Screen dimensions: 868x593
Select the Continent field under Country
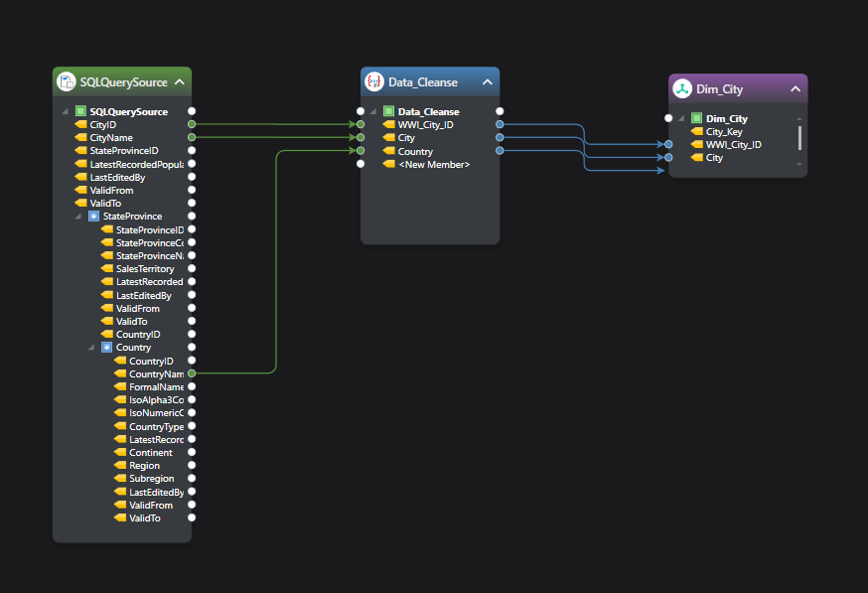pos(150,452)
